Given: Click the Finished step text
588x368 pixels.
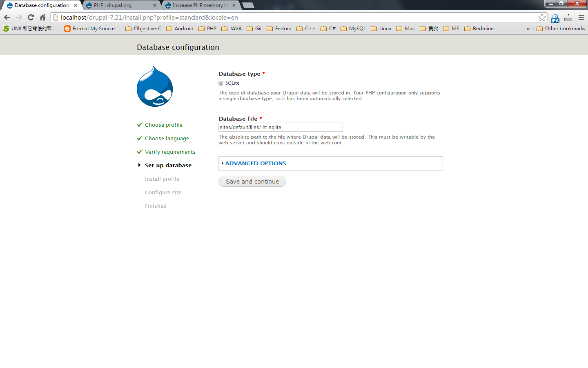Looking at the screenshot, I should [x=156, y=206].
